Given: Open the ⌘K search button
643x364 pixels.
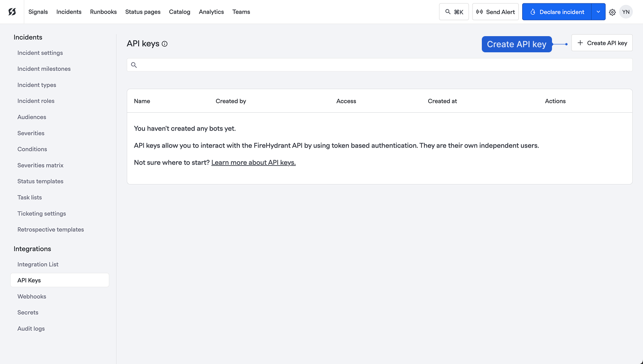Looking at the screenshot, I should point(454,12).
